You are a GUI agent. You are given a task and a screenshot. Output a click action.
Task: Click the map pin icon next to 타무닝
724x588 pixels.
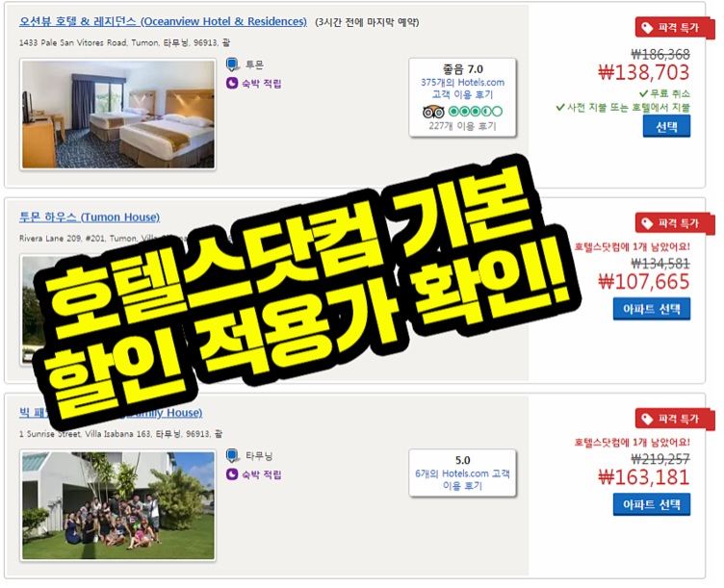[x=232, y=456]
